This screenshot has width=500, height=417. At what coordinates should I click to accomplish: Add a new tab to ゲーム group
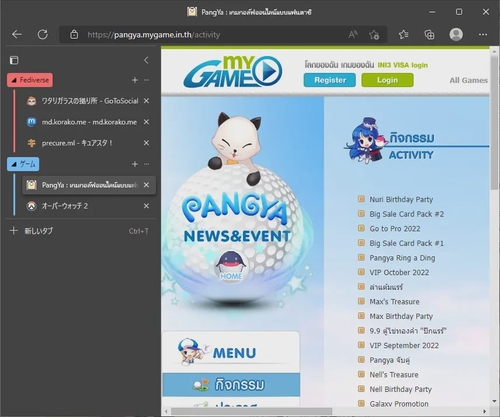pos(135,164)
